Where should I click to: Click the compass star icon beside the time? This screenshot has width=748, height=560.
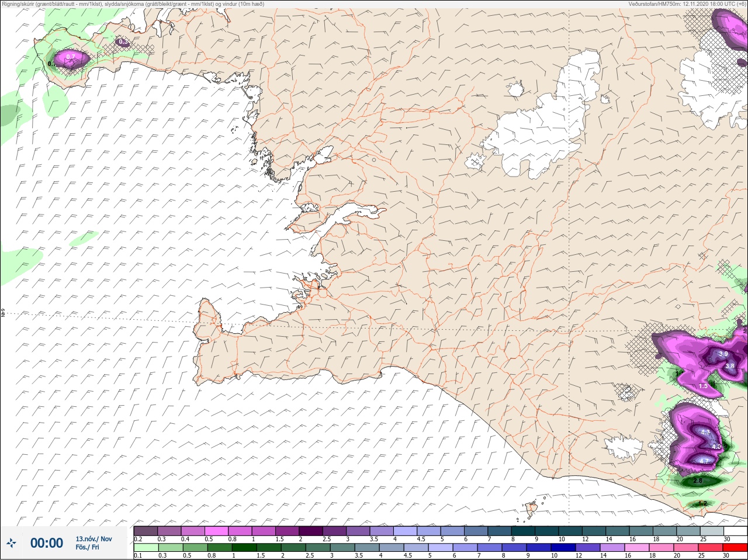[x=12, y=543]
